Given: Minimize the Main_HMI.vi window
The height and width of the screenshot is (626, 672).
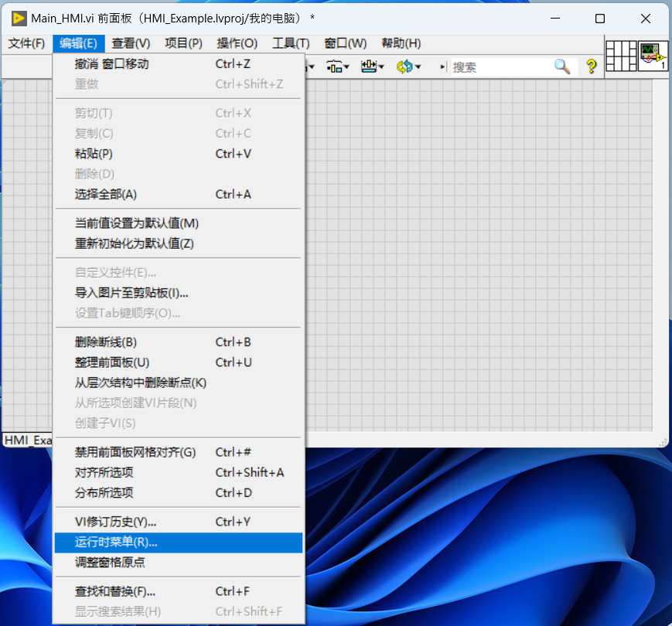Looking at the screenshot, I should [x=555, y=19].
